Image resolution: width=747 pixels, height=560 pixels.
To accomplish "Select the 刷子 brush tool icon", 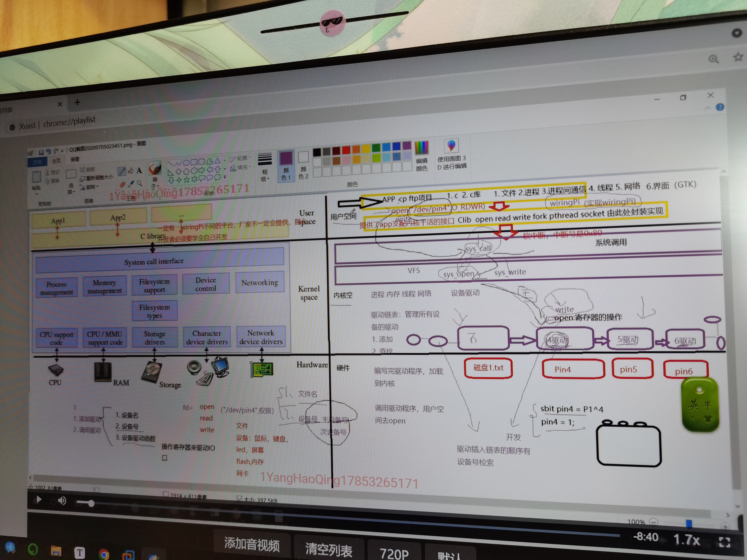I will click(x=155, y=168).
